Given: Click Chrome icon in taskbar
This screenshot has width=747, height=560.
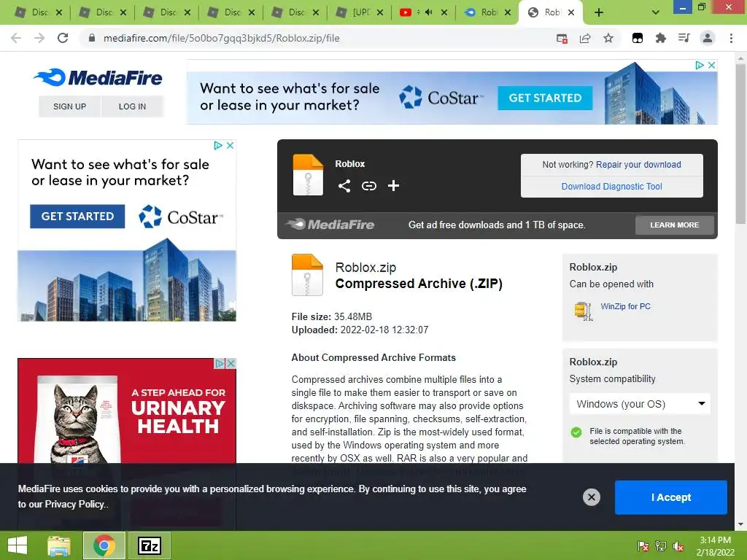Looking at the screenshot, I should 104,545.
